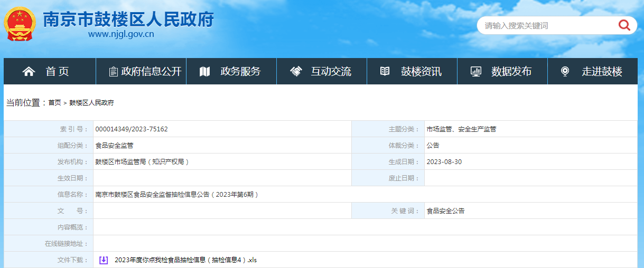Click the clipboard icon beside 政府信息公开
644x268 pixels.
(x=113, y=71)
